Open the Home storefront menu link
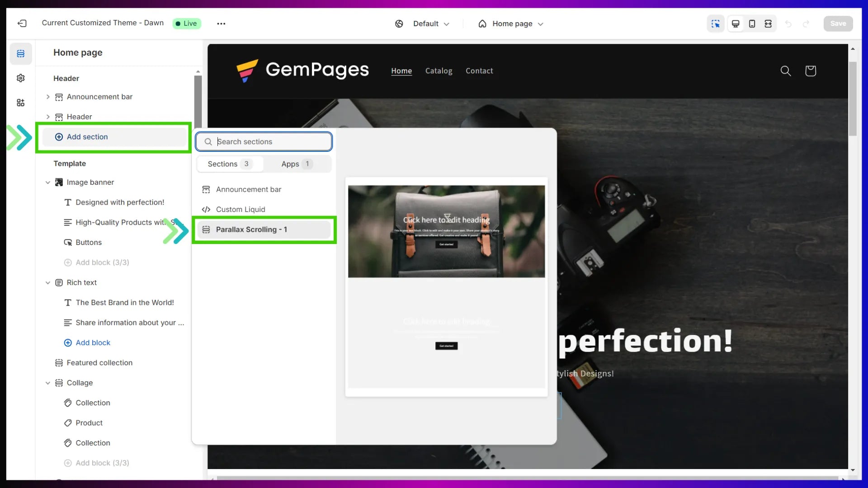Image resolution: width=868 pixels, height=488 pixels. 401,71
